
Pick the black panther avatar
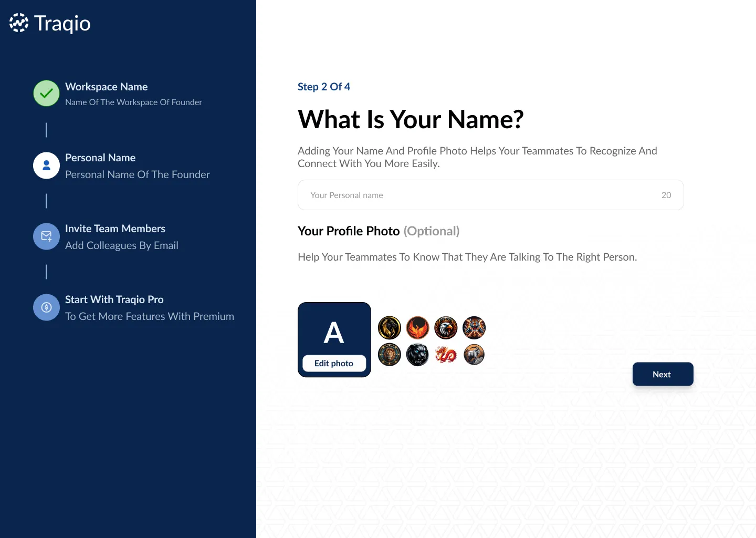418,355
